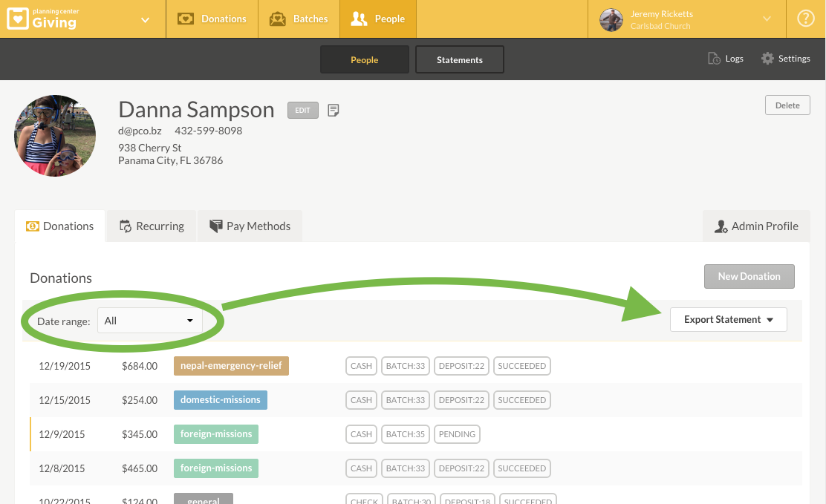The width and height of the screenshot is (826, 504).
Task: Select the Donations envelope icon in top navigation
Action: pyautogui.click(x=185, y=19)
